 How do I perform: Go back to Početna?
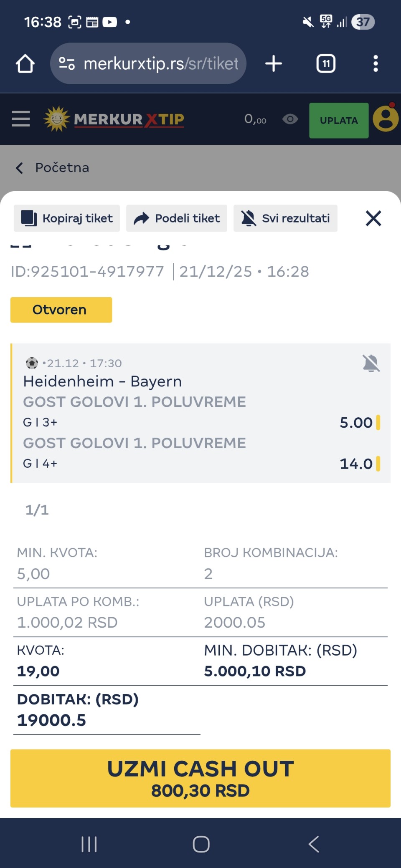point(53,168)
